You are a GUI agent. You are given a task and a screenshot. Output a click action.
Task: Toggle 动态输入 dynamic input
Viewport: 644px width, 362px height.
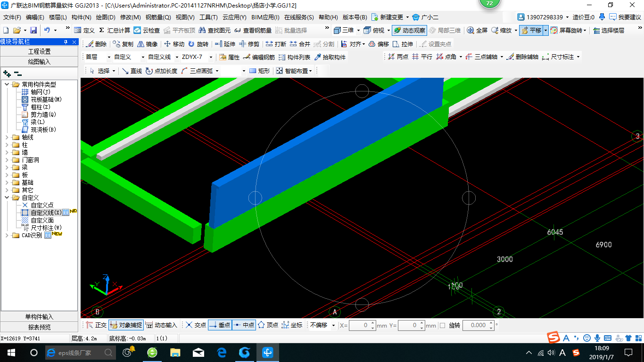[161, 325]
